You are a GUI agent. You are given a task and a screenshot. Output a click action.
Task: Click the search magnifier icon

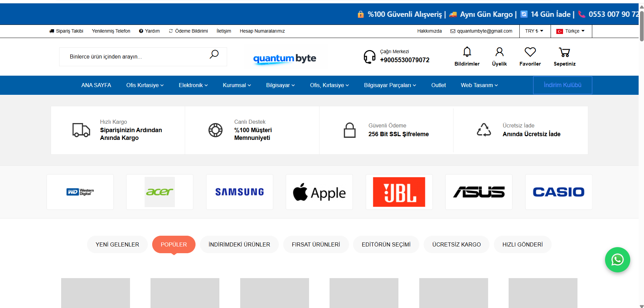pyautogui.click(x=214, y=54)
